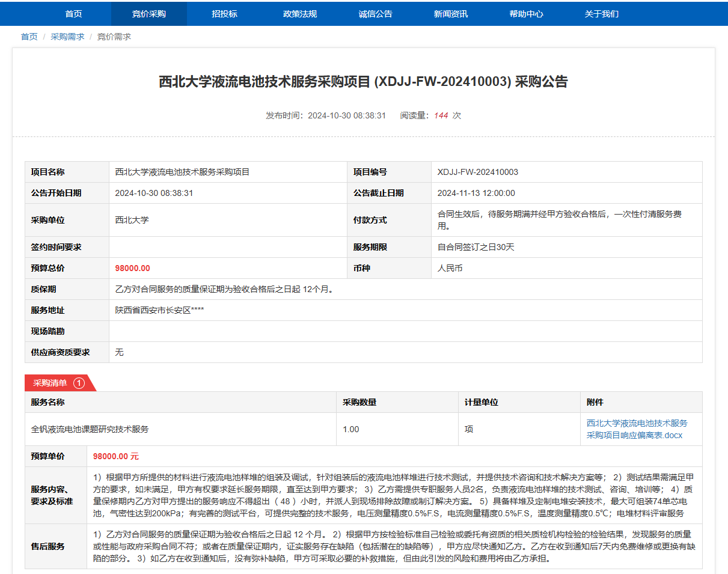The image size is (728, 574).
Task: Click the 首页 breadcrumb link
Action: (29, 37)
